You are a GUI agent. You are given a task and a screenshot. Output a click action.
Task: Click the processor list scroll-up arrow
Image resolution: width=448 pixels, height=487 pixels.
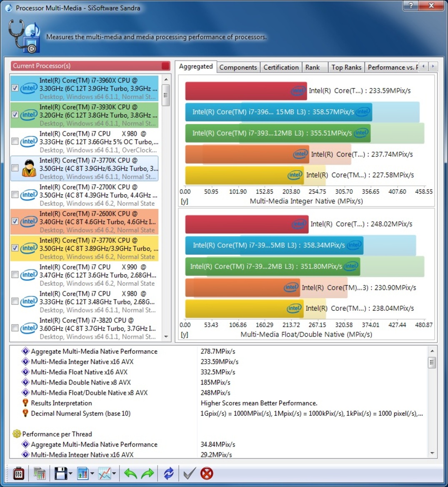click(x=166, y=80)
